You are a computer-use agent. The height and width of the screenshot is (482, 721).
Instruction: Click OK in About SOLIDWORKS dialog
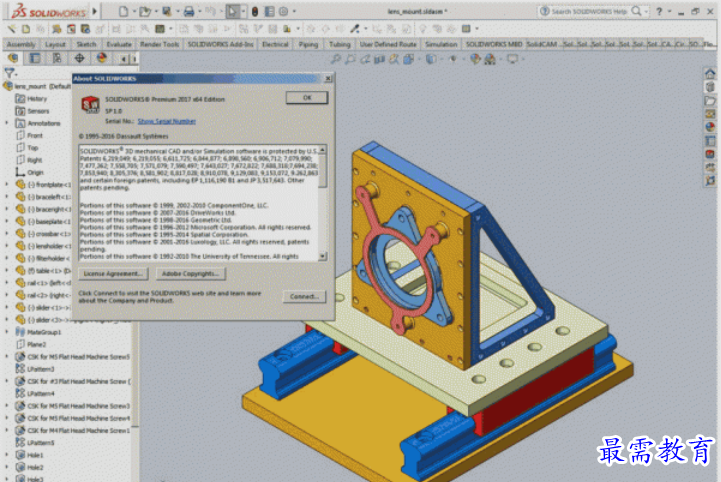[x=307, y=98]
